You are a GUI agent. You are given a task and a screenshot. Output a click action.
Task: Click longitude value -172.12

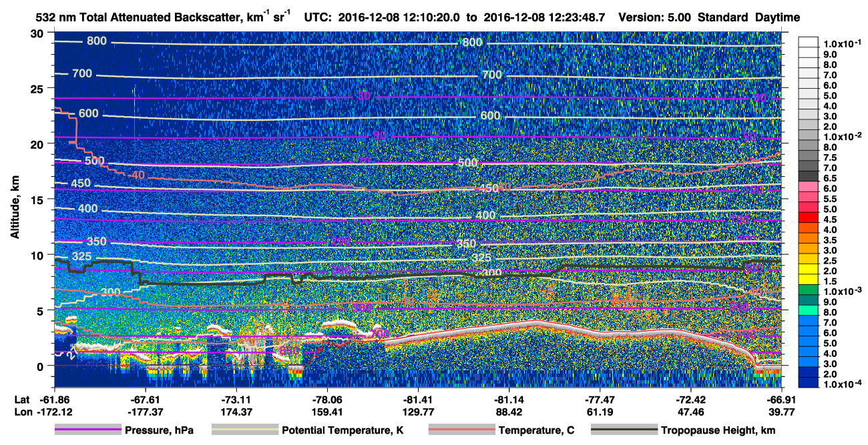pyautogui.click(x=55, y=412)
